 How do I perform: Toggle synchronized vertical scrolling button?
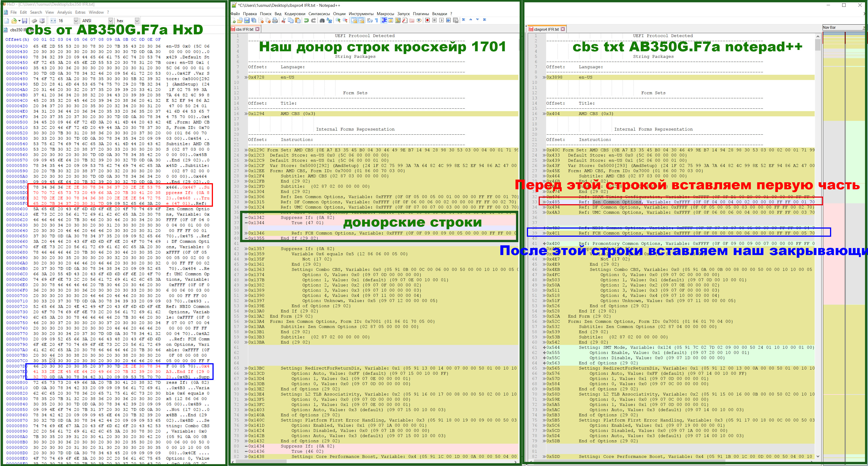coord(354,21)
